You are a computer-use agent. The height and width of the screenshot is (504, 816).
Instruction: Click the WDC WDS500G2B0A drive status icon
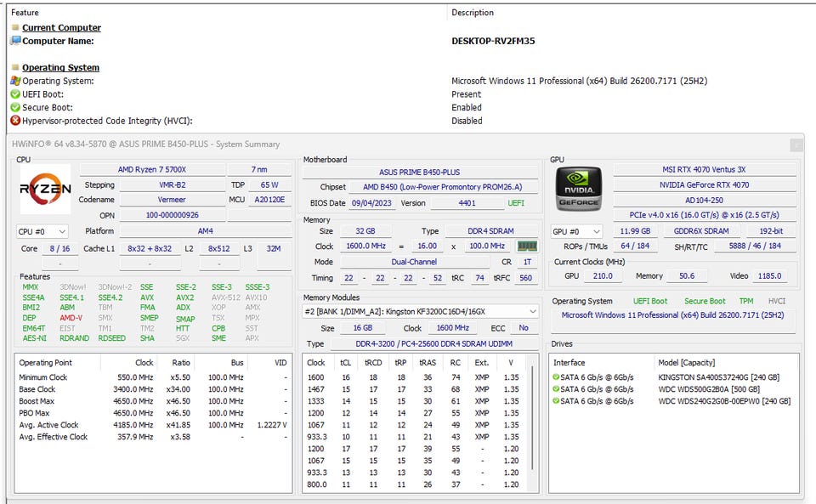tap(557, 389)
